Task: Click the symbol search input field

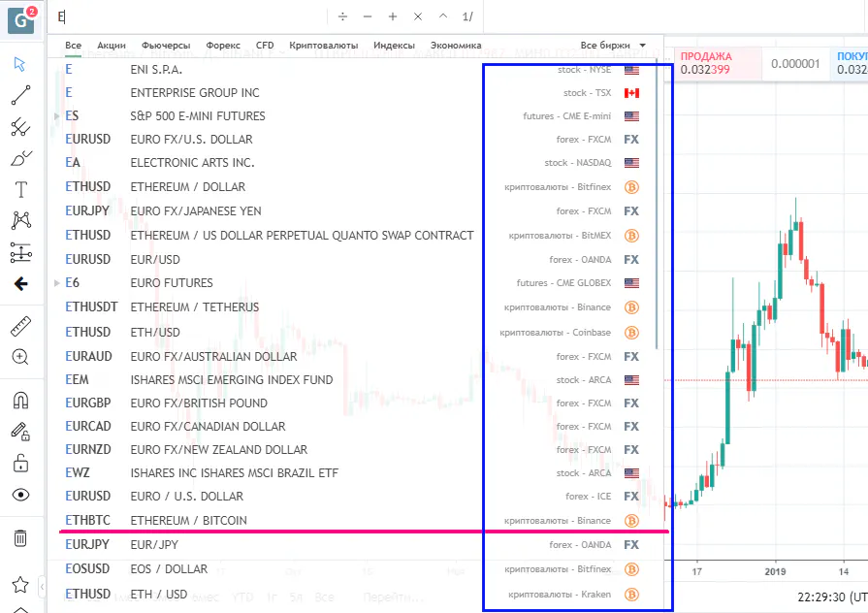Action: pyautogui.click(x=188, y=16)
